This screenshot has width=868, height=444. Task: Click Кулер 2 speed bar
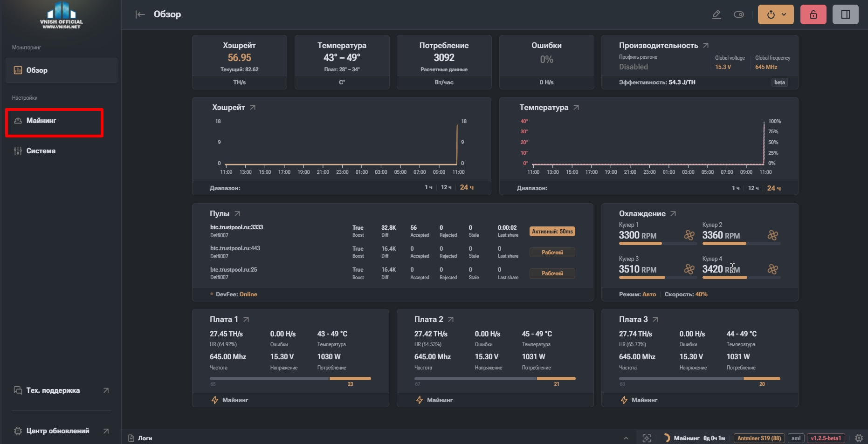coord(741,244)
